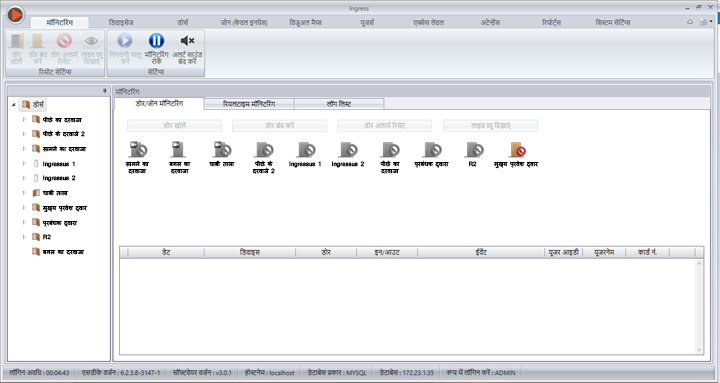
Task: Switch to रियलटाइम मॉनिटरिंग sub-tab
Action: 249,104
